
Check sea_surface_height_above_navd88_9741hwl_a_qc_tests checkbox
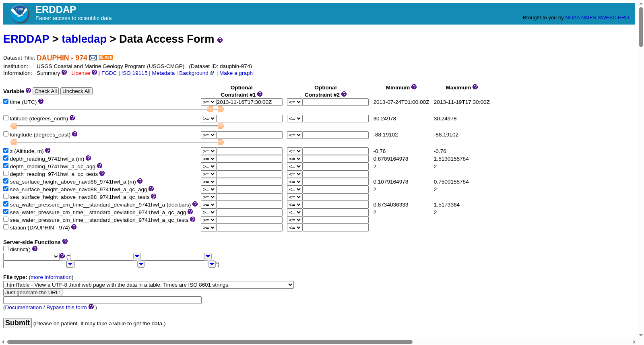click(6, 196)
